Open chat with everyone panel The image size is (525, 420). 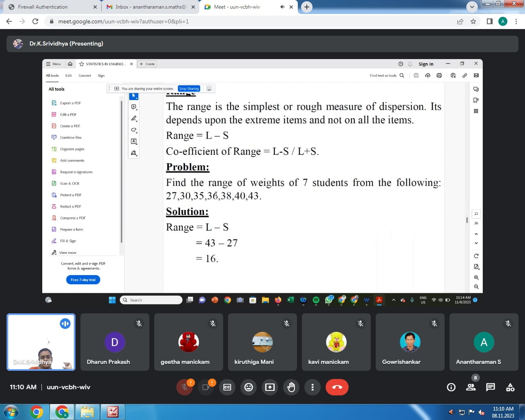point(491,387)
